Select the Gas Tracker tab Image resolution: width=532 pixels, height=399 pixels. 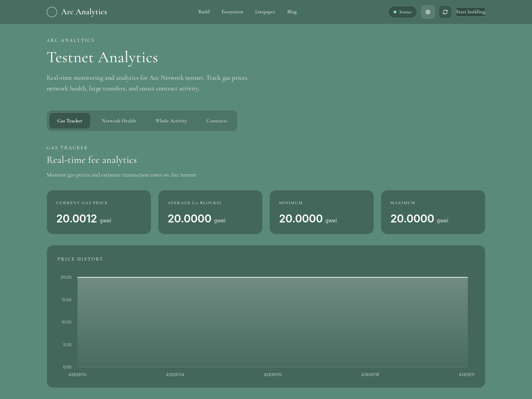[70, 121]
